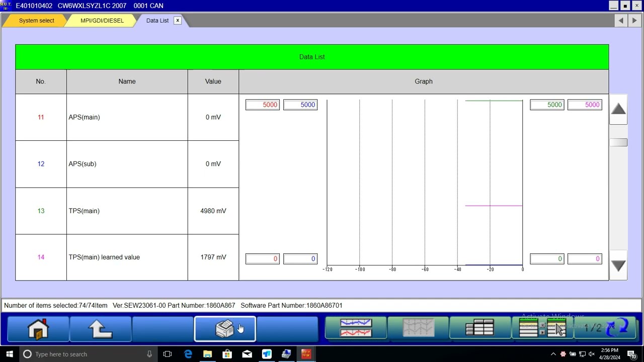Click the magenta upper limit field 5000
644x362 pixels.
pyautogui.click(x=585, y=105)
